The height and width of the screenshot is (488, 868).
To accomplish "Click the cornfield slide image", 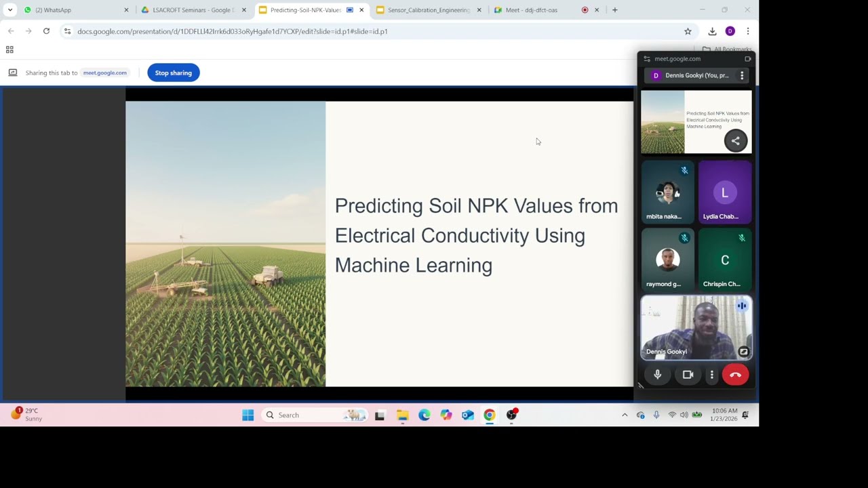I will pyautogui.click(x=226, y=244).
